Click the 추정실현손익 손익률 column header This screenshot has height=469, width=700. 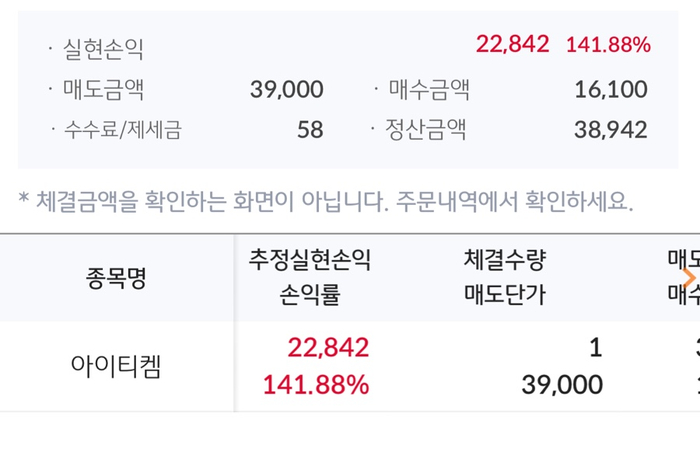pyautogui.click(x=310, y=278)
